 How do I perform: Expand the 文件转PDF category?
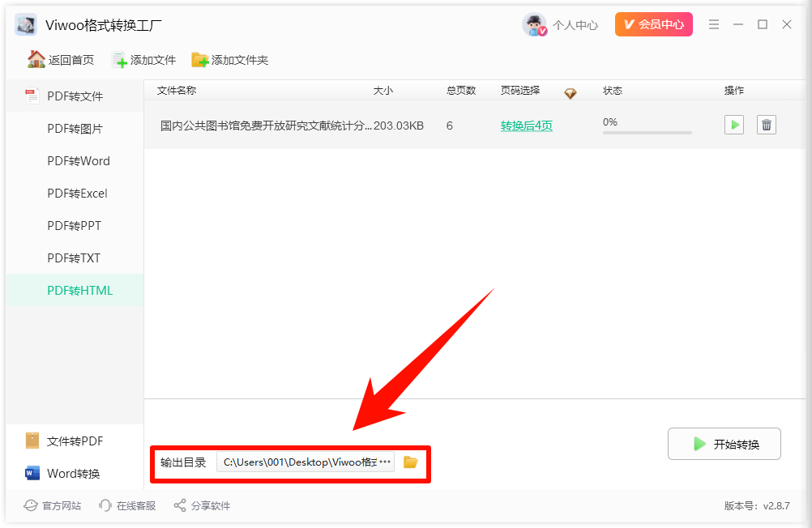75,441
